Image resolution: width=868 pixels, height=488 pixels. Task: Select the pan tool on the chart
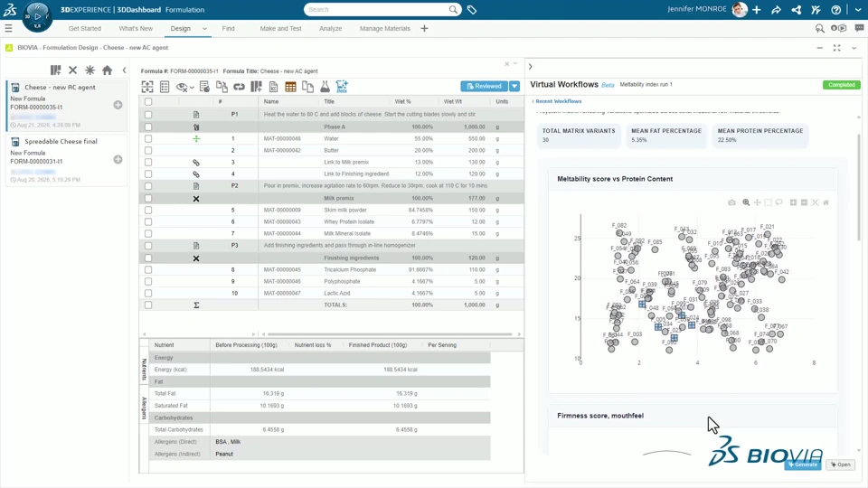point(758,202)
